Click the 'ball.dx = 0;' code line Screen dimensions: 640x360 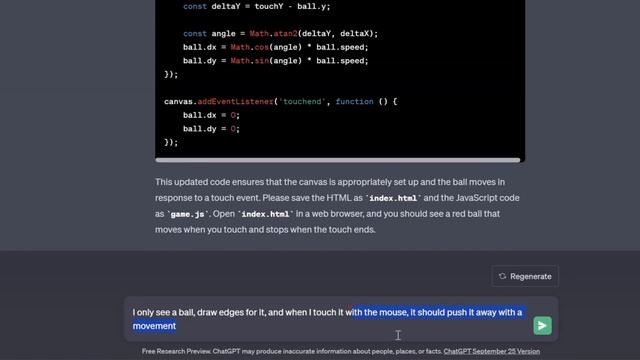[211, 115]
